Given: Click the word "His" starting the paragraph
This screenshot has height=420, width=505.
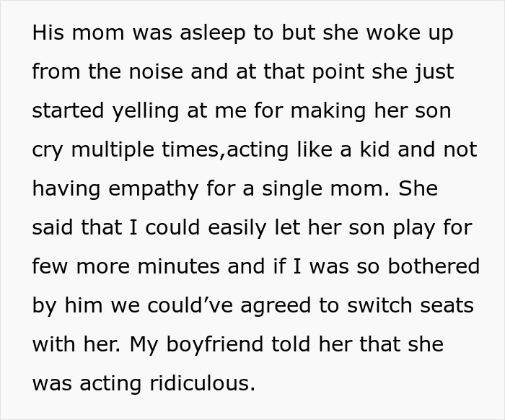Looking at the screenshot, I should click(46, 34).
